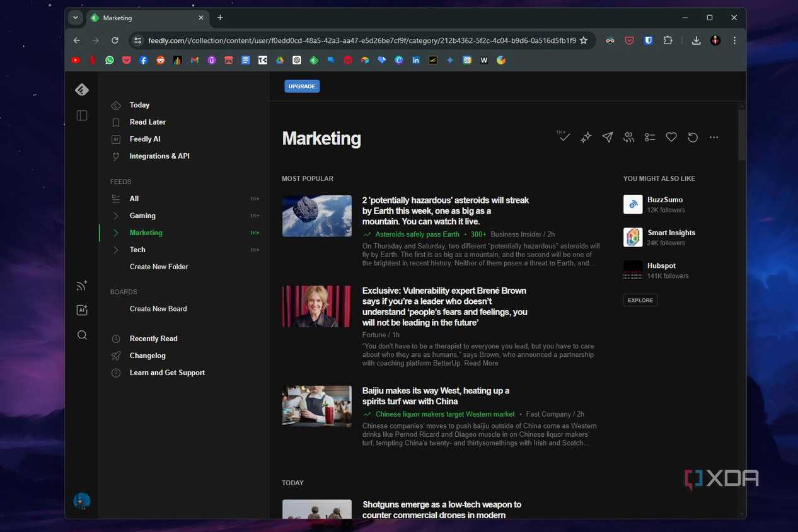The image size is (798, 532).
Task: Click Create New Folder
Action: point(159,267)
